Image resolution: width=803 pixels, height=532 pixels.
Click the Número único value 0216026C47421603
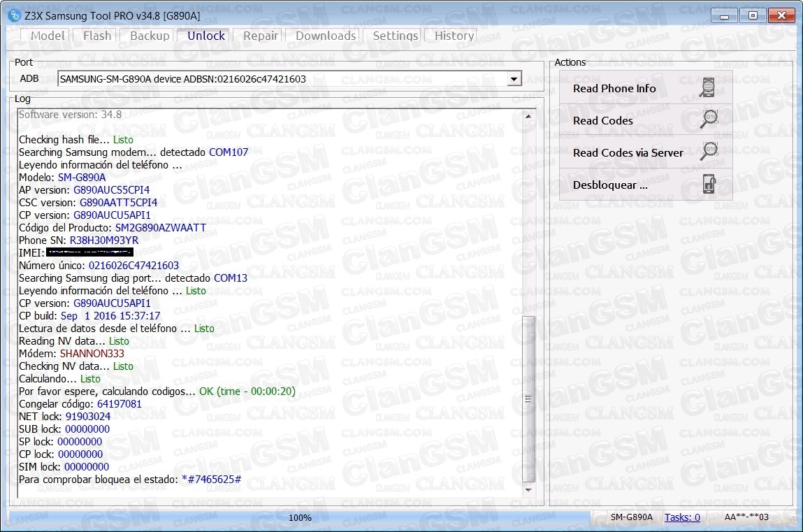click(x=133, y=266)
